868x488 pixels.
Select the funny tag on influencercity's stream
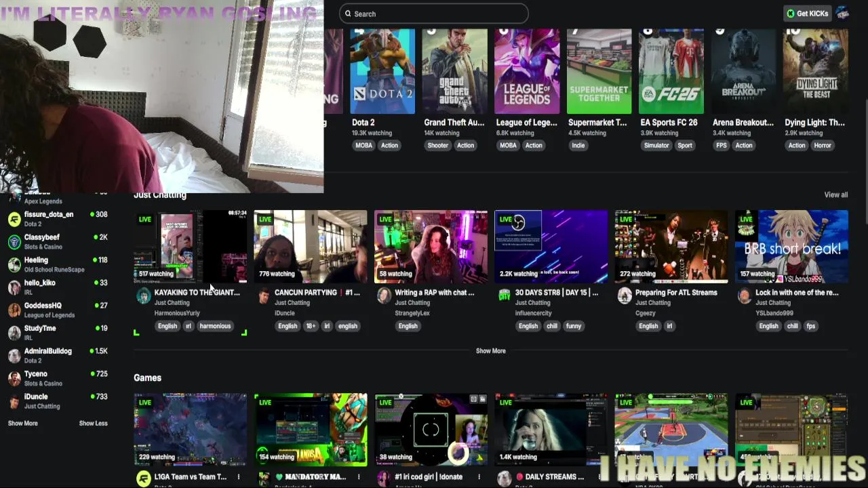(574, 326)
